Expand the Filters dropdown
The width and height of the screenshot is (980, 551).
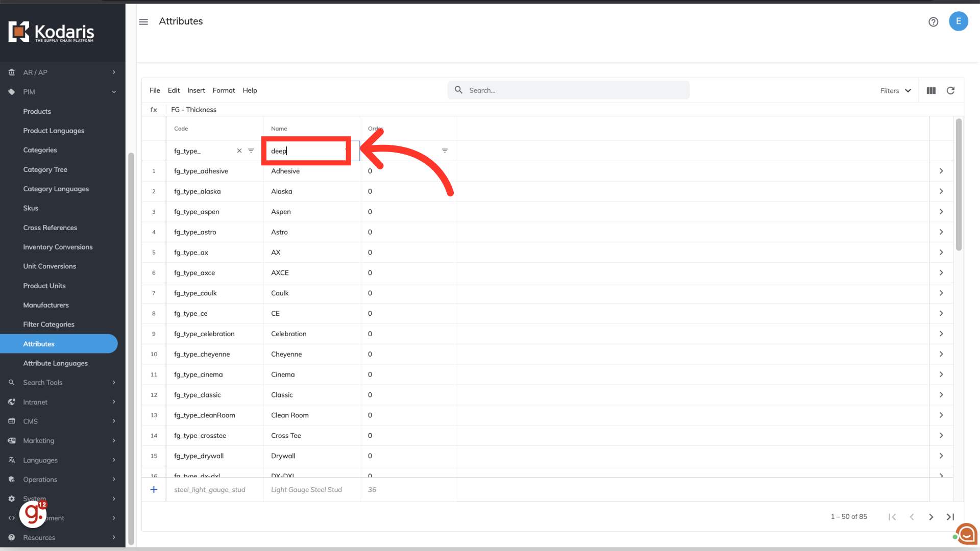[895, 90]
